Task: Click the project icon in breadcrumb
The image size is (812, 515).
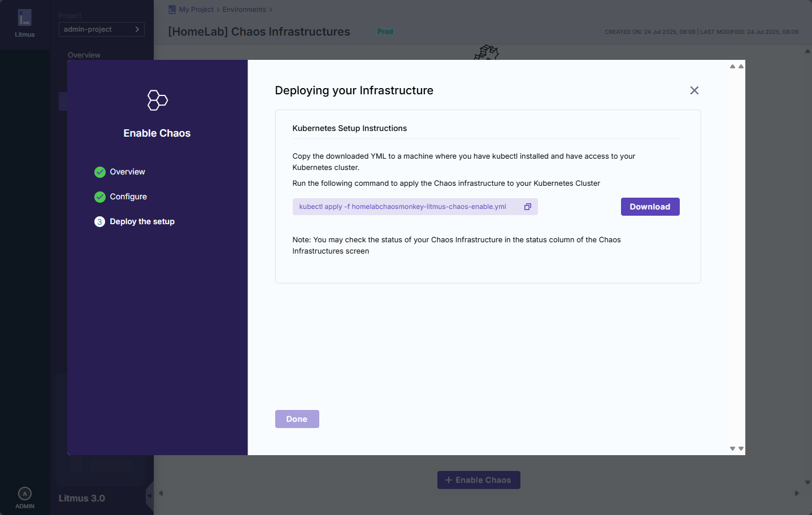Action: pos(172,10)
